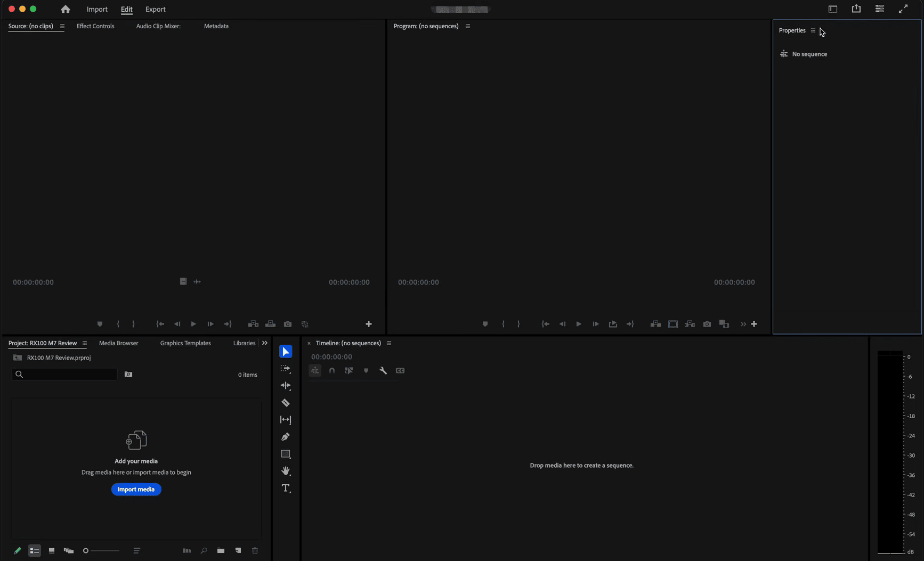Click Play in Source monitor
This screenshot has width=924, height=561.
193,324
